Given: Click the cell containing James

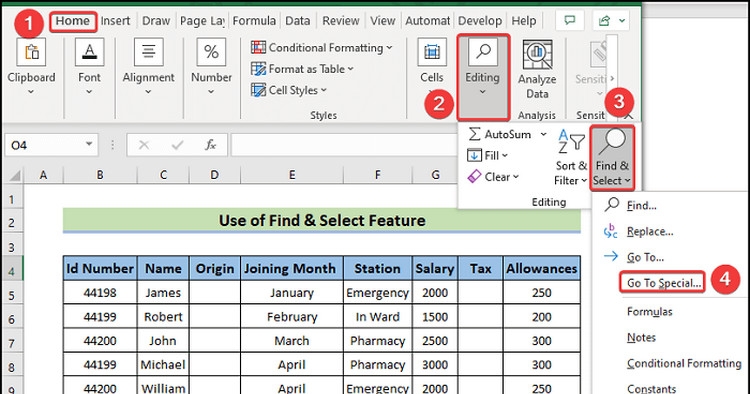Looking at the screenshot, I should (x=163, y=293).
